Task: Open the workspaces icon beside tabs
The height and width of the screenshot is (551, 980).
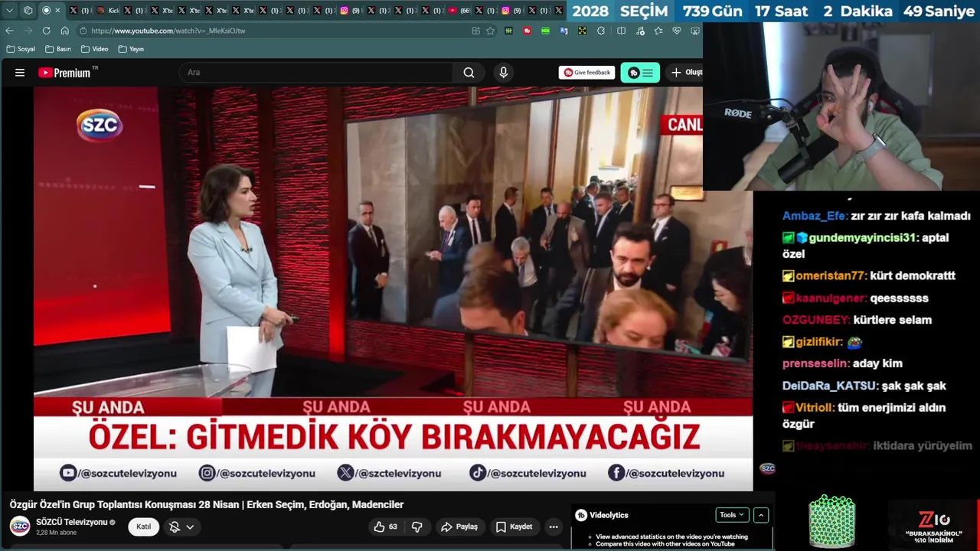Action: coord(28,11)
